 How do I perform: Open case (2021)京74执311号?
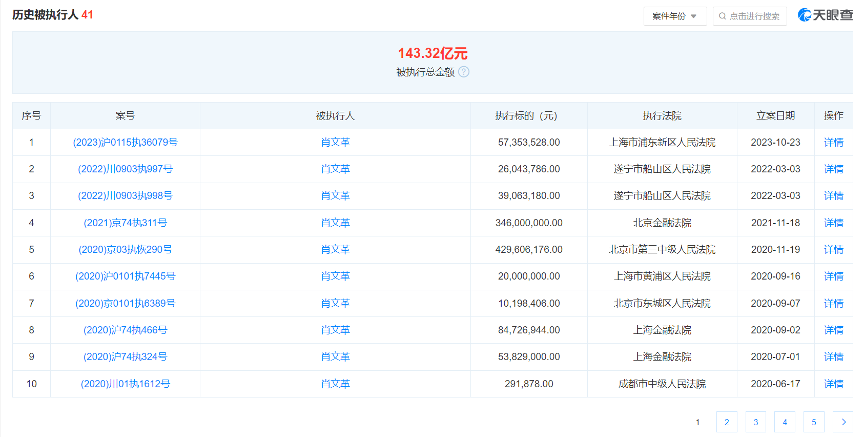click(125, 223)
